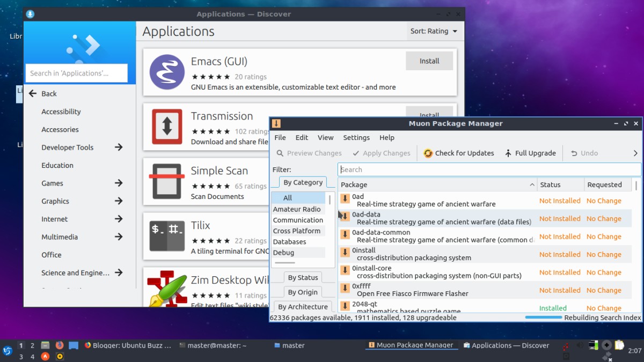Expand the Internet category arrow
Viewport: 644px width, 362px height.
tap(119, 219)
